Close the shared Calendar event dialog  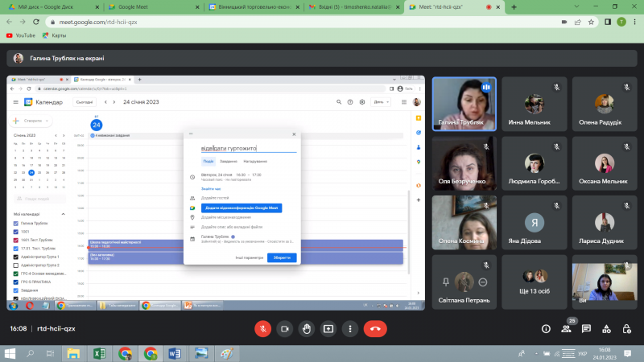294,134
